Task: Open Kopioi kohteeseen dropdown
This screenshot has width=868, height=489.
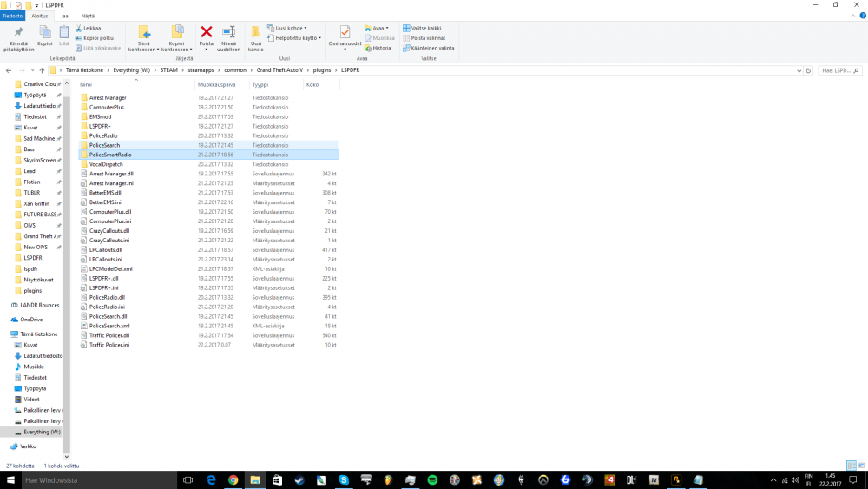Action: click(x=176, y=39)
